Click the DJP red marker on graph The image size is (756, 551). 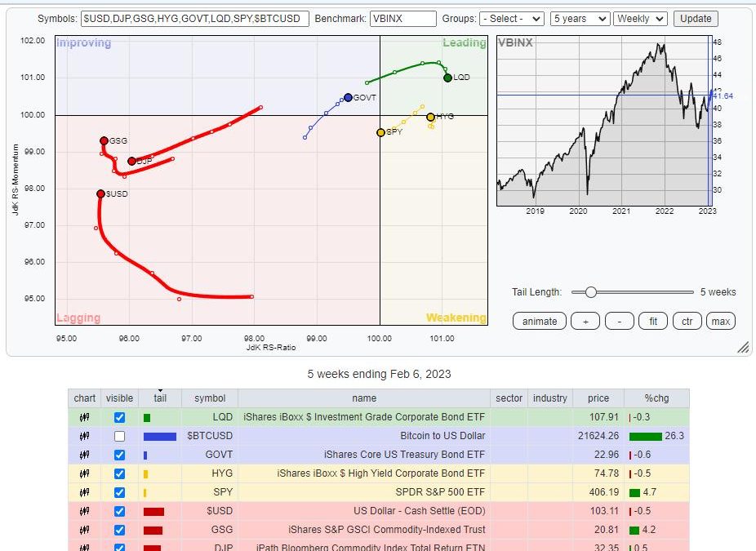tap(131, 161)
